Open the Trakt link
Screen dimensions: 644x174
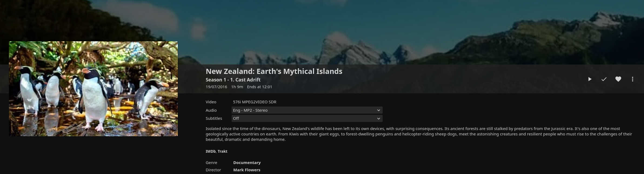(x=223, y=151)
